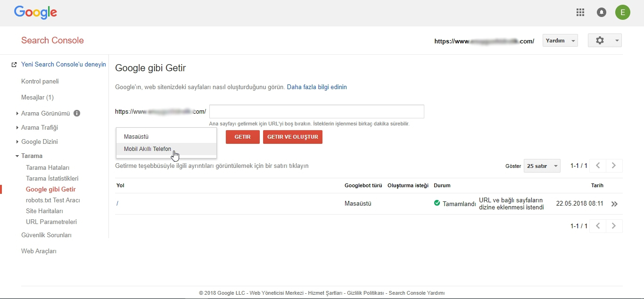Click the Tarih column header
The height and width of the screenshot is (299, 644).
tap(597, 185)
